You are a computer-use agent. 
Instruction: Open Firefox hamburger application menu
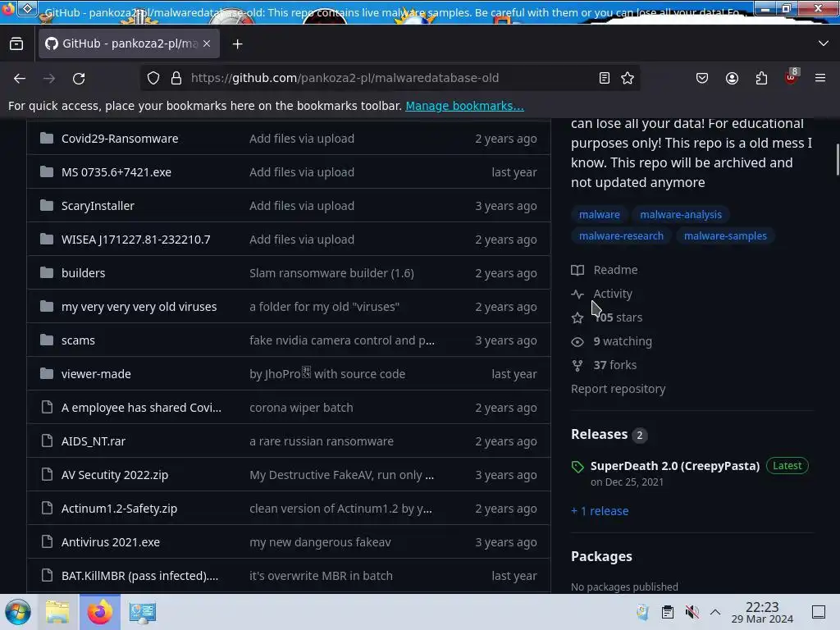point(820,78)
